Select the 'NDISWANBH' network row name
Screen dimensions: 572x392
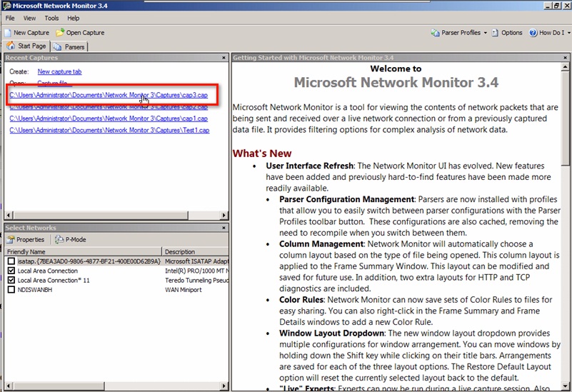pyautogui.click(x=35, y=289)
